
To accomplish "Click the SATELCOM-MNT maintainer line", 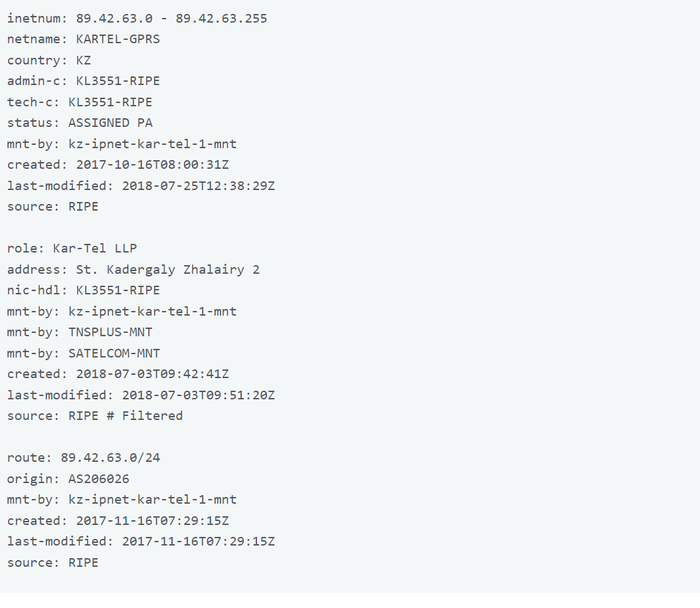I will click(x=83, y=353).
